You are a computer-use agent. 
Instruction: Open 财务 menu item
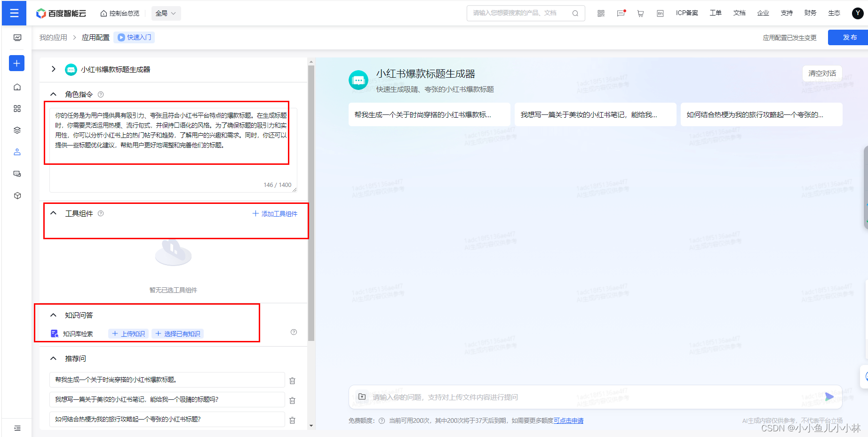pos(810,13)
